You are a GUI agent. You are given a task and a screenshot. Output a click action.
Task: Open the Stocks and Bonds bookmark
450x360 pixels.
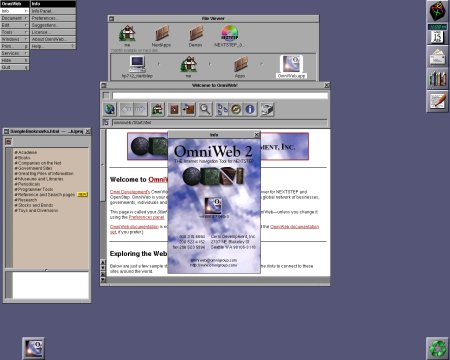(34, 205)
